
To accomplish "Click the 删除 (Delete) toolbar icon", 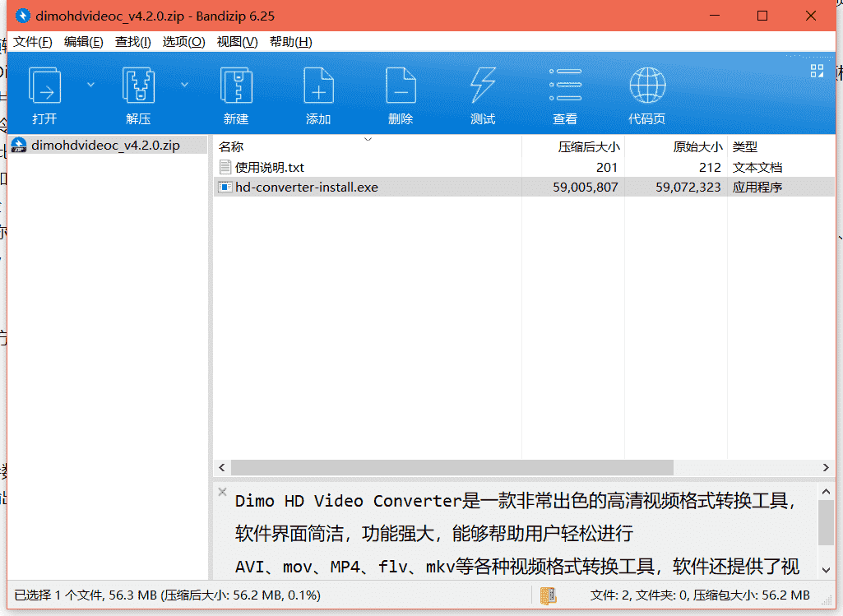I will tap(401, 85).
